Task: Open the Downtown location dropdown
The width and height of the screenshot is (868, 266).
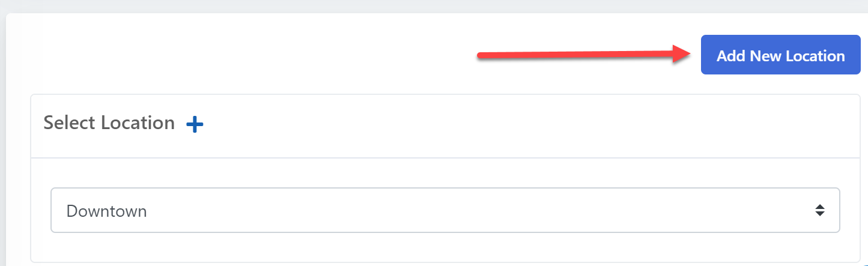Action: click(445, 211)
